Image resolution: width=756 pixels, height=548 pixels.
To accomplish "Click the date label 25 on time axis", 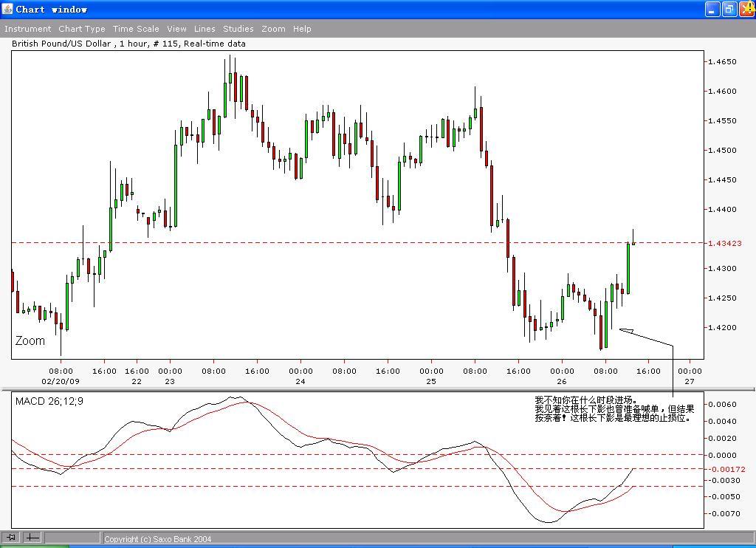I will (x=431, y=381).
